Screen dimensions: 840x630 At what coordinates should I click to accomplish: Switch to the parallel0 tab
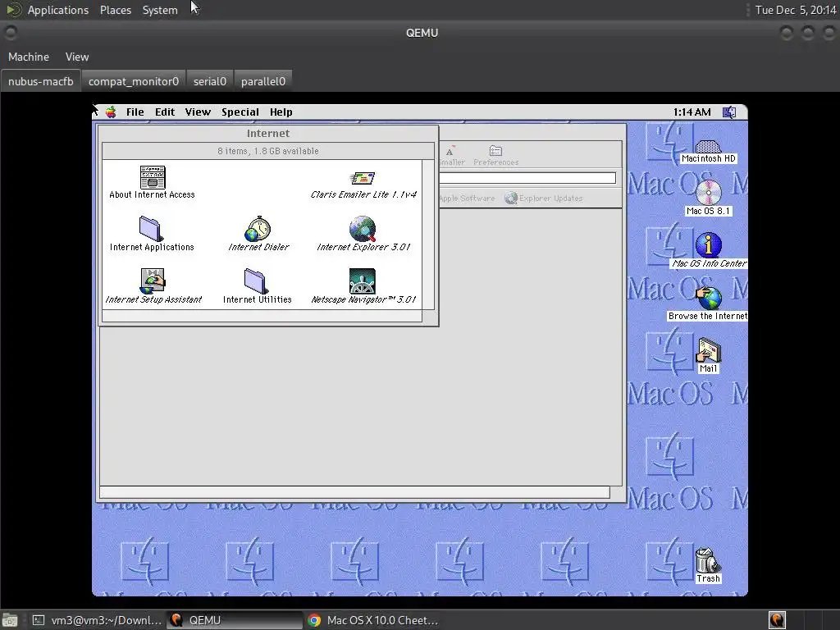click(x=263, y=81)
